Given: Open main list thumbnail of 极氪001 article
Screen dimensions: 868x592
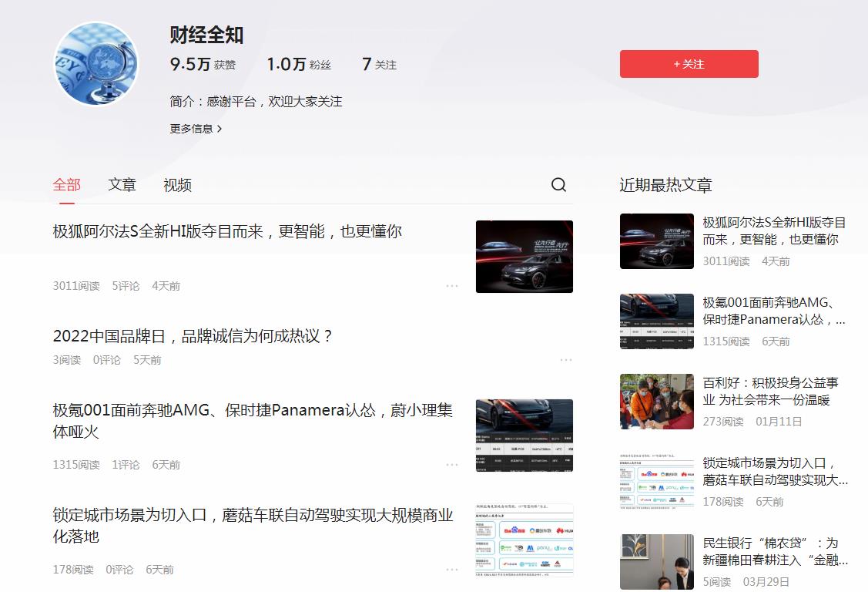Looking at the screenshot, I should click(524, 436).
